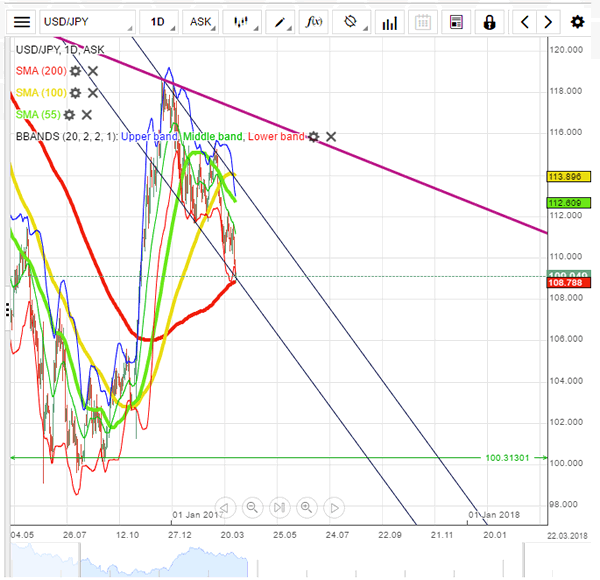The image size is (600, 580).
Task: Open the 1D timeframe dropdown
Action: pyautogui.click(x=158, y=22)
